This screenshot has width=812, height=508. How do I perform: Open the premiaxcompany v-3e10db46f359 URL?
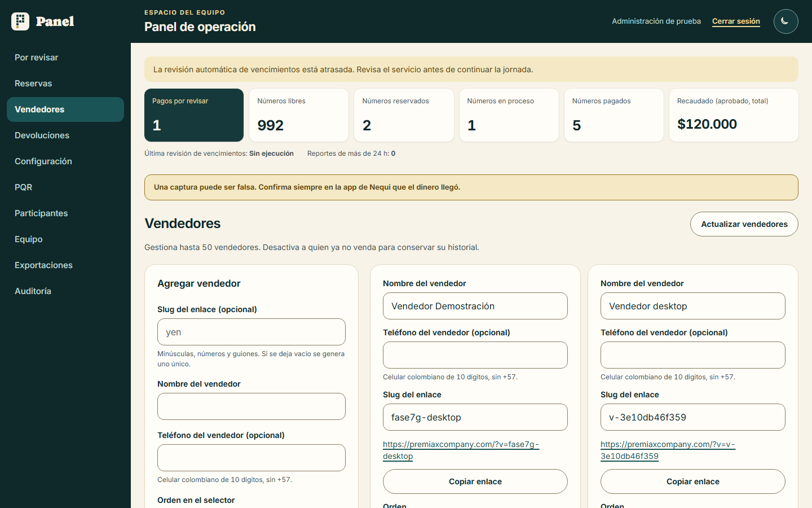click(x=668, y=450)
